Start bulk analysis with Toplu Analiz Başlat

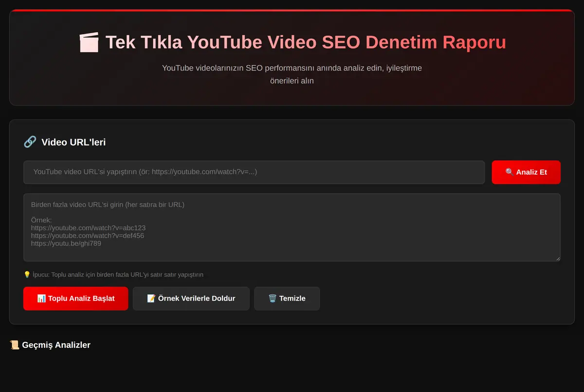point(76,298)
